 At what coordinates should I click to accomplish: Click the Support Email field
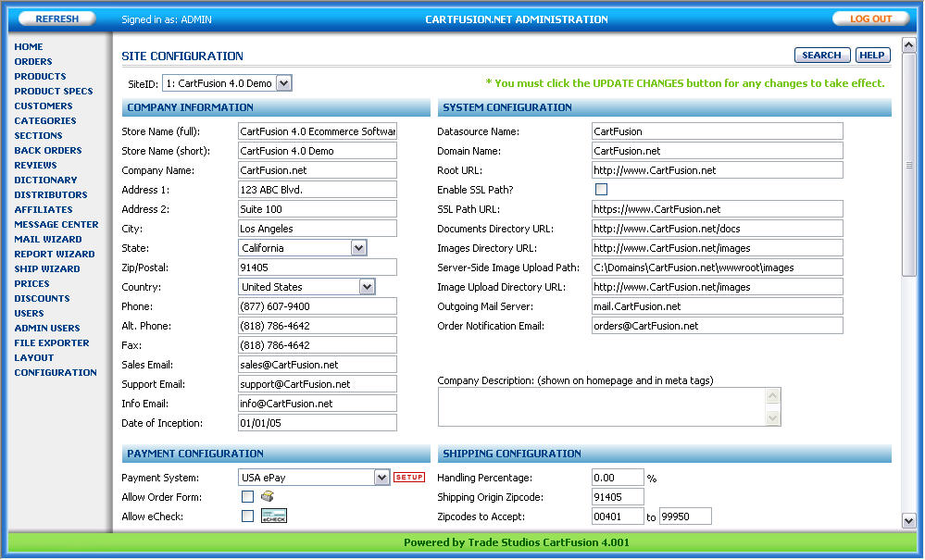pos(318,384)
